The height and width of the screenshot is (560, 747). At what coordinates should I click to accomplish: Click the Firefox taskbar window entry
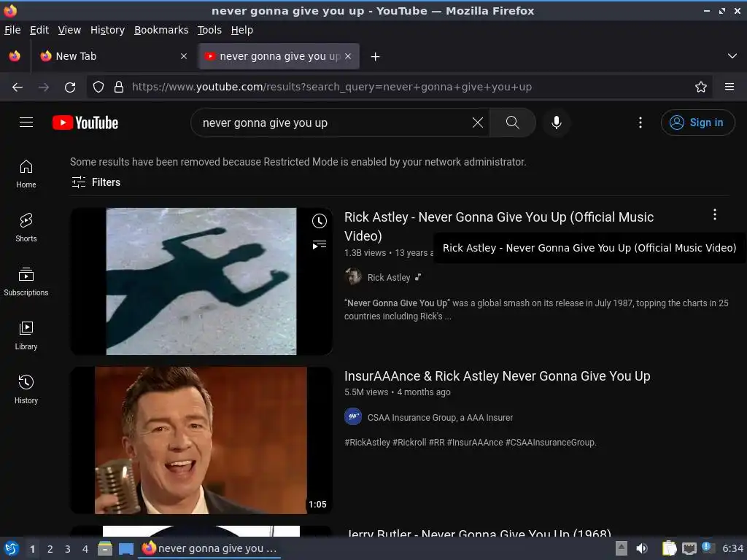[209, 548]
